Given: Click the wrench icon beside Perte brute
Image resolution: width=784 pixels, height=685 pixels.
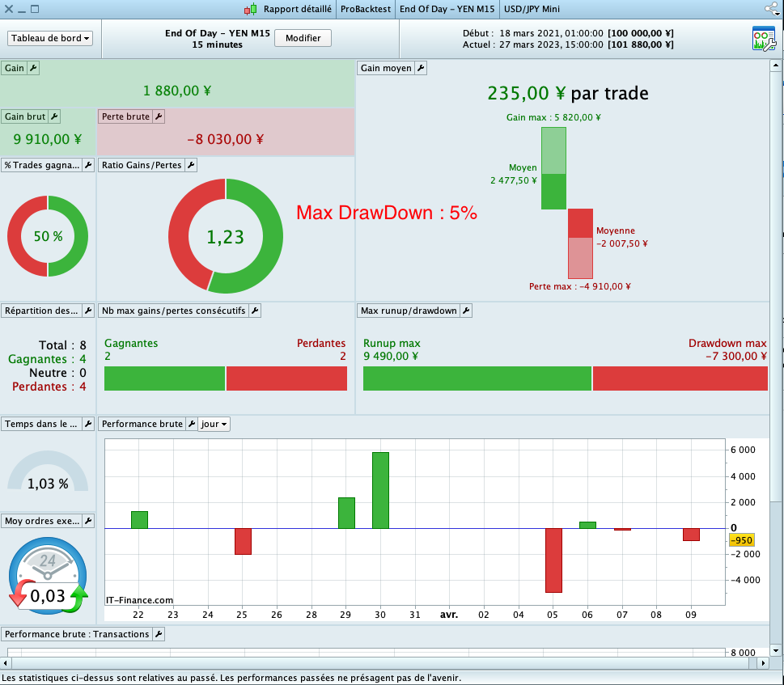Looking at the screenshot, I should (159, 116).
